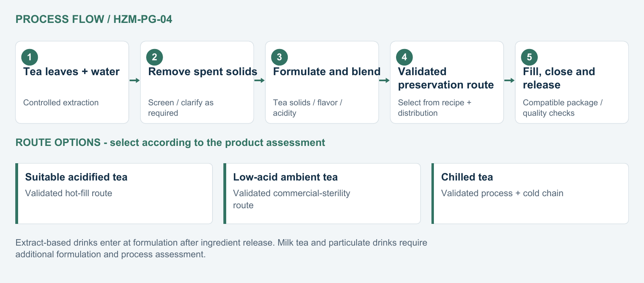
Task: Choose the Suitable acidified tea option
Action: click(x=114, y=193)
